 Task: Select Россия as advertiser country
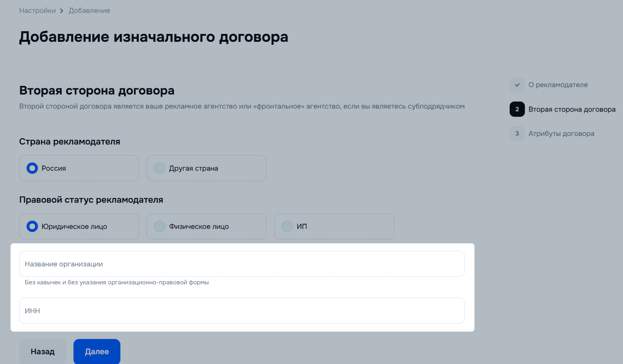[x=79, y=168]
